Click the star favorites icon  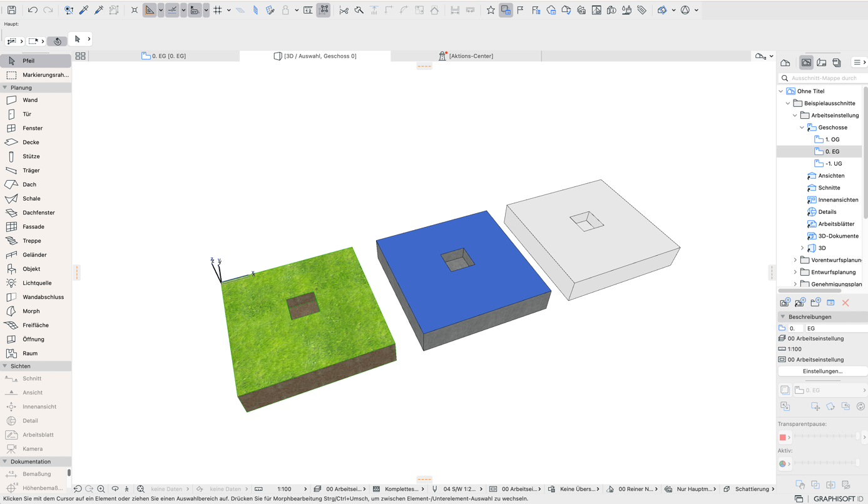(491, 10)
